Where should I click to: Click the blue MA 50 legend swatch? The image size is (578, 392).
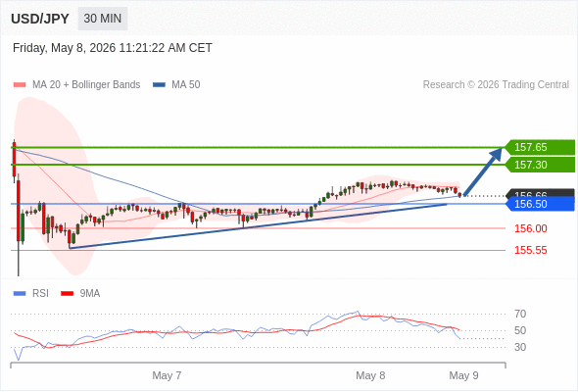pos(159,85)
